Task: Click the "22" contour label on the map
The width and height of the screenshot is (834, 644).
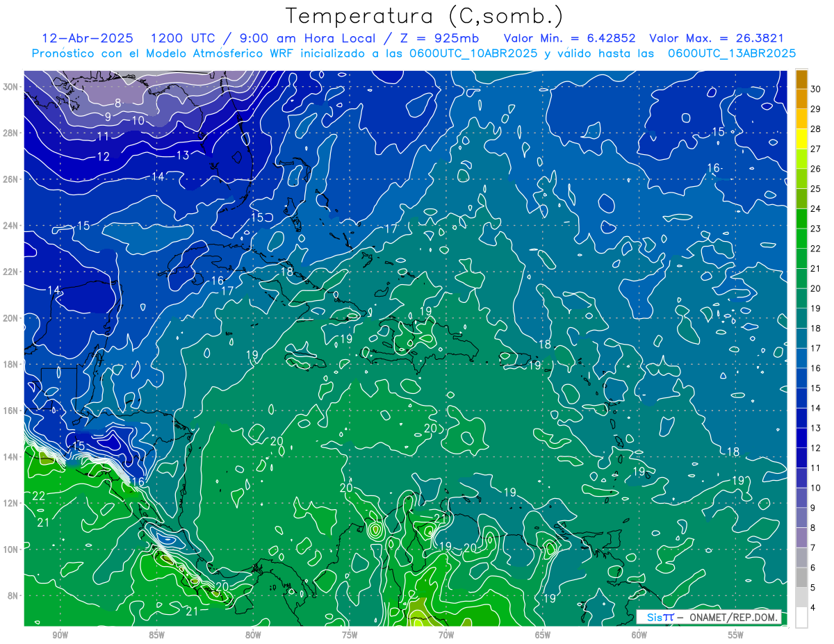Action: pyautogui.click(x=38, y=496)
